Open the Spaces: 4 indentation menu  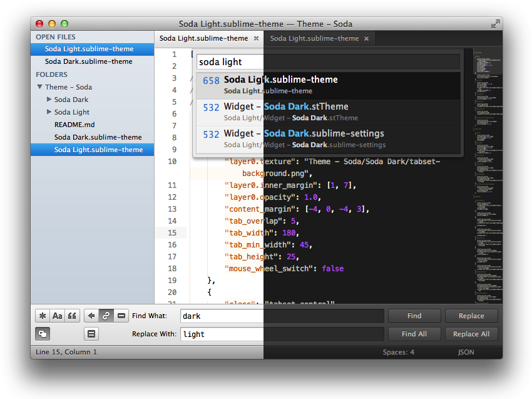click(398, 352)
